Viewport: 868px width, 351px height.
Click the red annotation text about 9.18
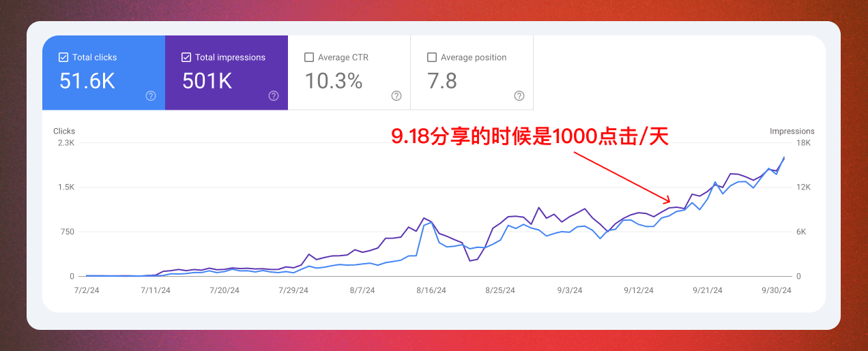[x=530, y=136]
